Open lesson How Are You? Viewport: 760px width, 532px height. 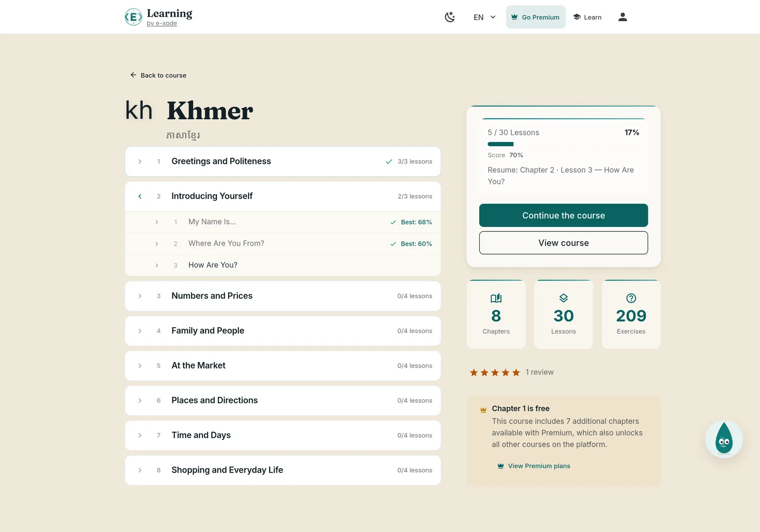213,265
